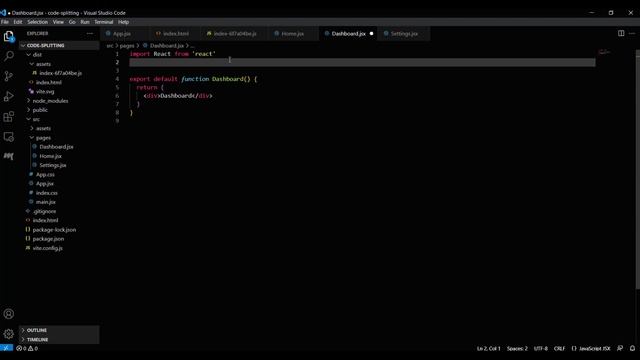The height and width of the screenshot is (360, 640).
Task: Open the View menu
Action: (x=58, y=22)
